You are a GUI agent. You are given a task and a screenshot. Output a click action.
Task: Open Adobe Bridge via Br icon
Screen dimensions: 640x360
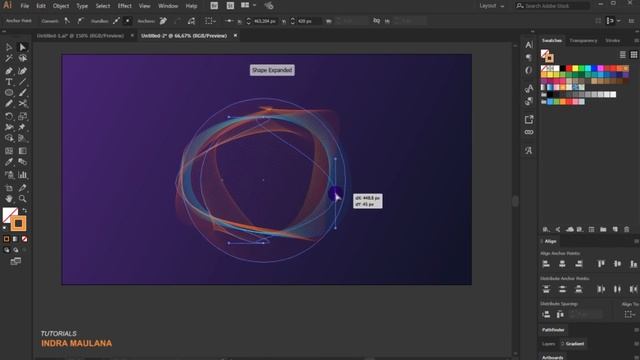tap(214, 6)
